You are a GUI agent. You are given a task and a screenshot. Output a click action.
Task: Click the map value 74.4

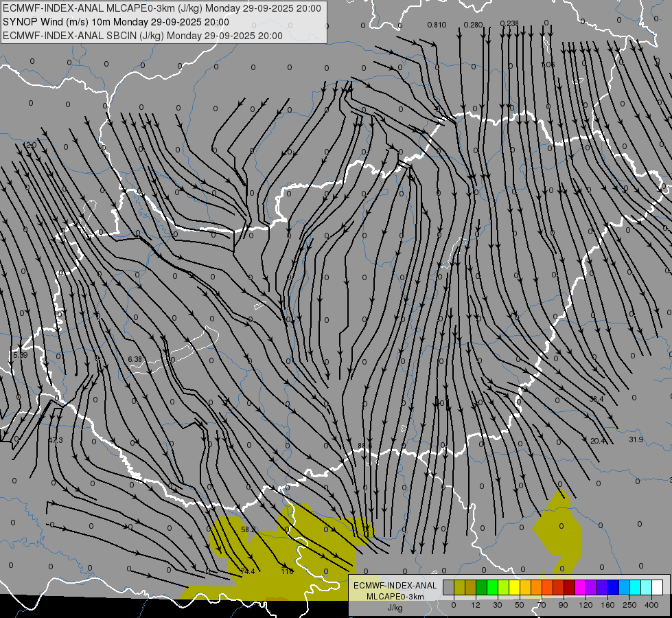point(248,571)
